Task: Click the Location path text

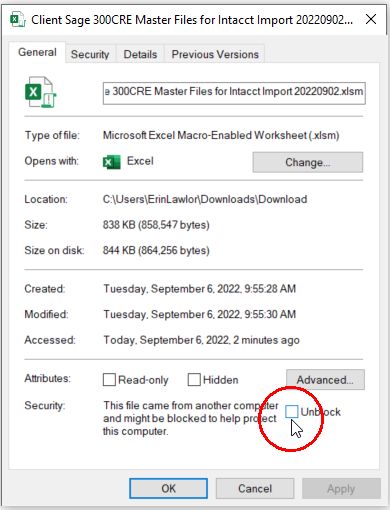Action: point(205,199)
